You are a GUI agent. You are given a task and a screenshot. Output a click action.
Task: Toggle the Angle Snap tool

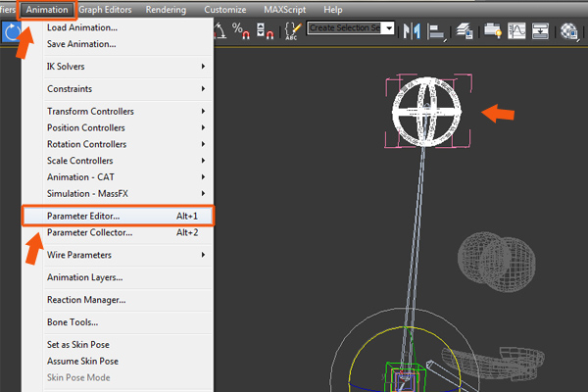click(x=220, y=30)
